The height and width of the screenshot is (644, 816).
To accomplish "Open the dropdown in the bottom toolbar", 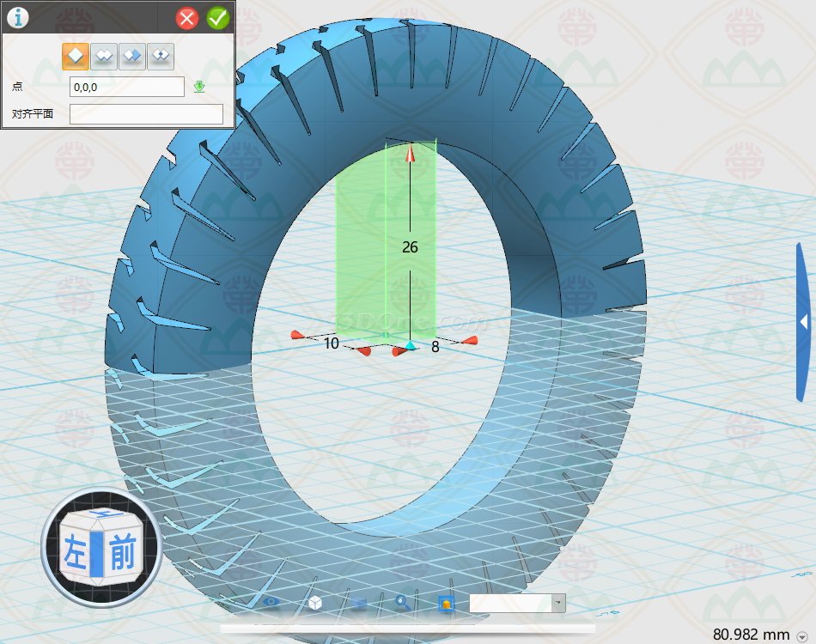I will pos(558,603).
